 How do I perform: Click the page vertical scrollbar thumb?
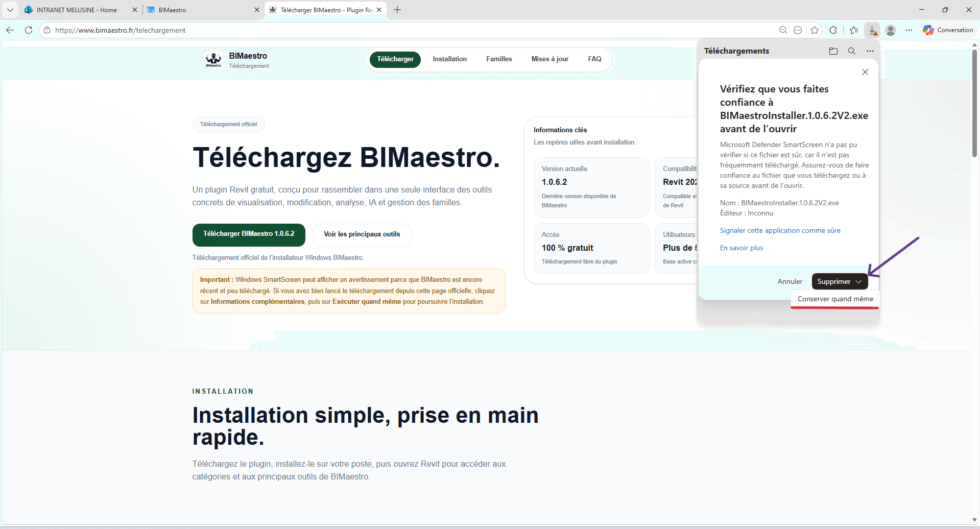click(974, 103)
